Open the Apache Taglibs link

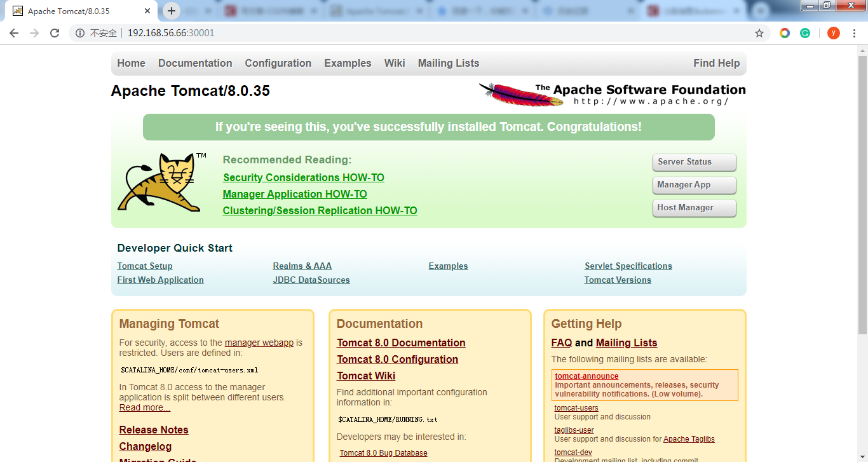click(x=689, y=439)
